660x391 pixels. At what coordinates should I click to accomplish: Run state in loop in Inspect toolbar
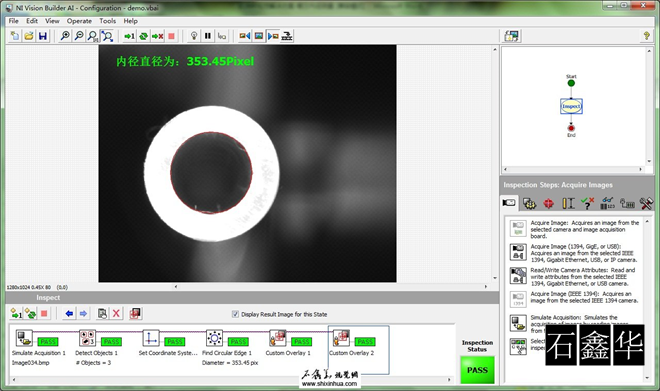click(x=30, y=314)
